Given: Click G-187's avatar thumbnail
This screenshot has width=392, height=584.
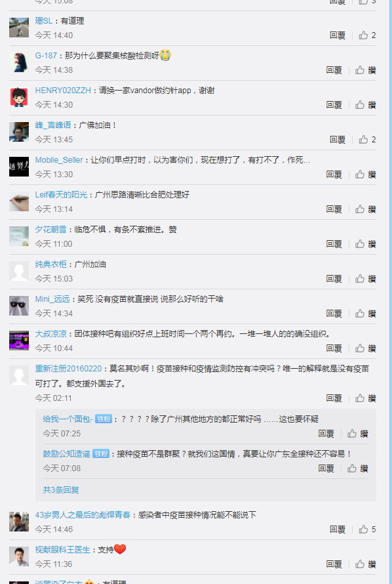Looking at the screenshot, I should 19,62.
